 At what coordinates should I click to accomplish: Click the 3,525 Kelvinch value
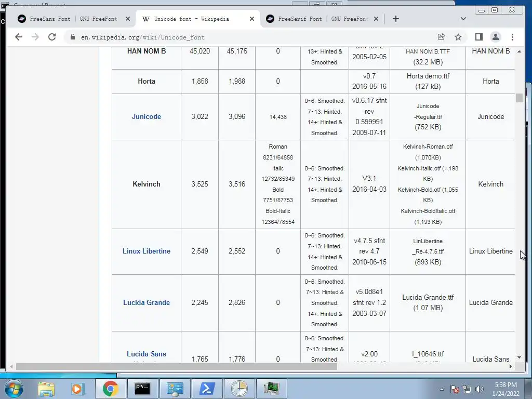(199, 184)
